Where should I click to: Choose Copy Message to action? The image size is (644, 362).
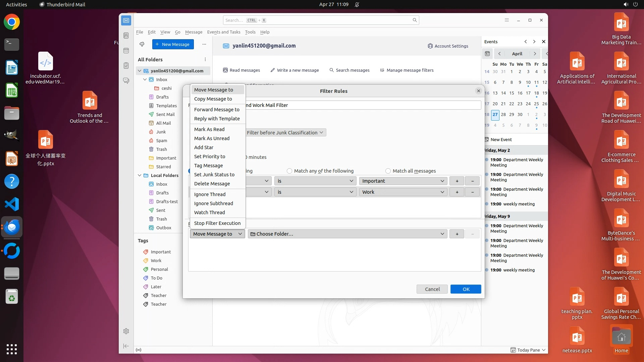pos(213,99)
